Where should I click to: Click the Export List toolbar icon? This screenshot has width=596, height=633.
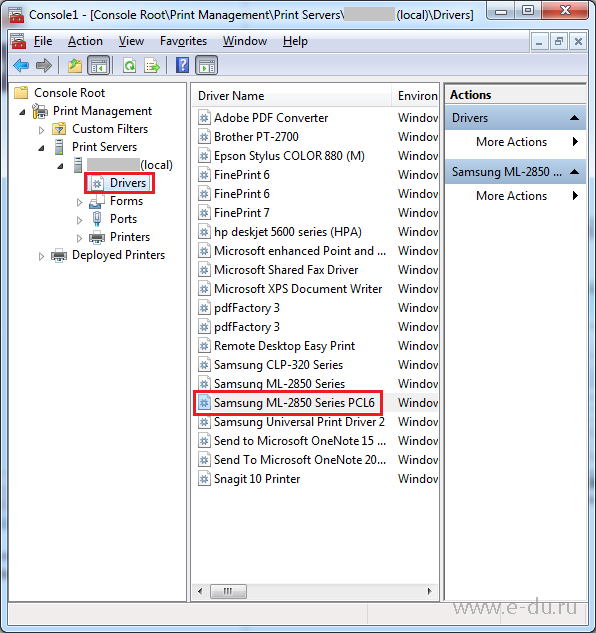(152, 65)
